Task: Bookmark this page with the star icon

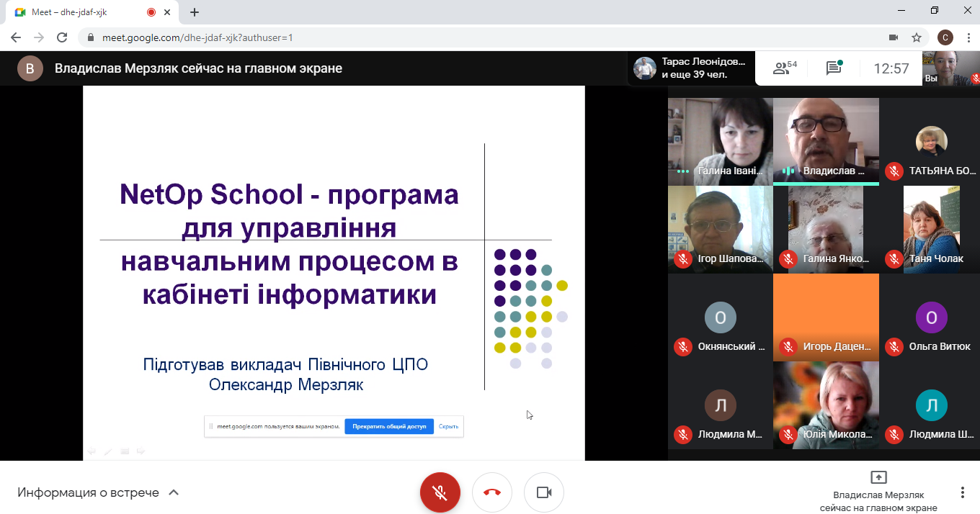Action: (917, 37)
